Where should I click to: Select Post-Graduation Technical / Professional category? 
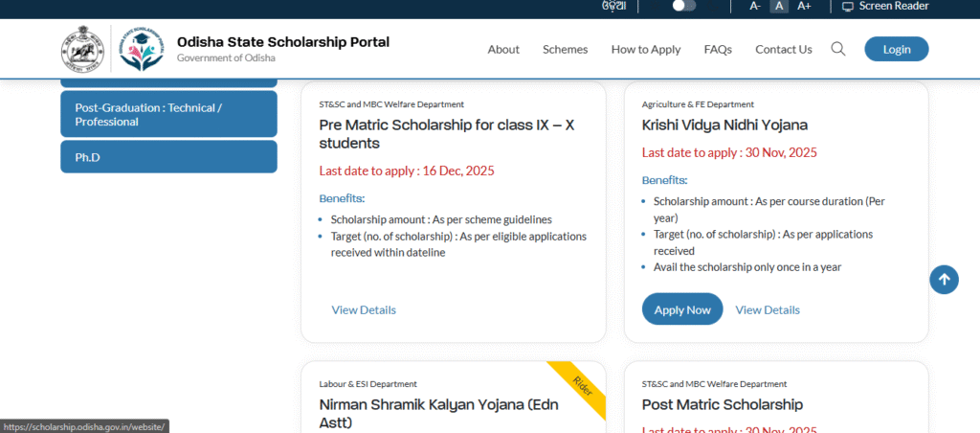168,115
